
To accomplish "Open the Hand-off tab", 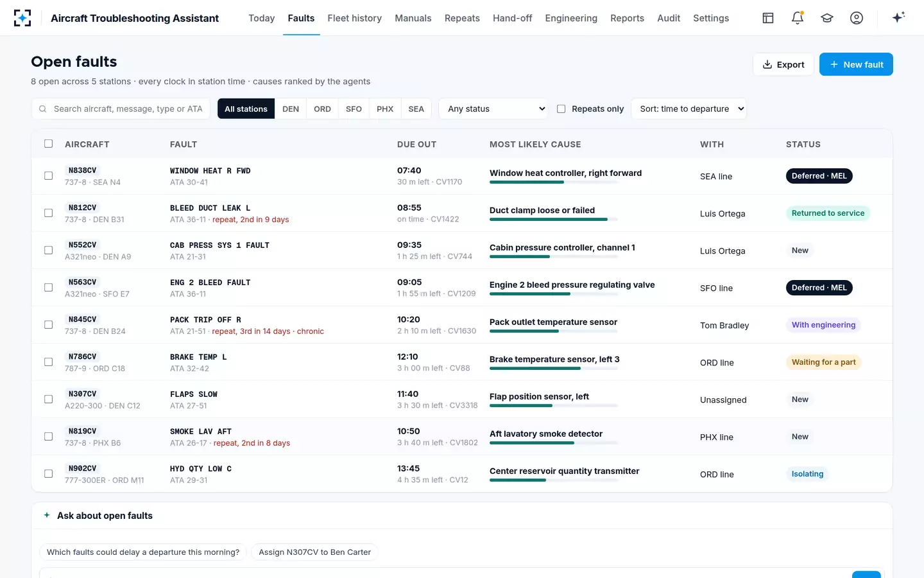I will pos(512,18).
